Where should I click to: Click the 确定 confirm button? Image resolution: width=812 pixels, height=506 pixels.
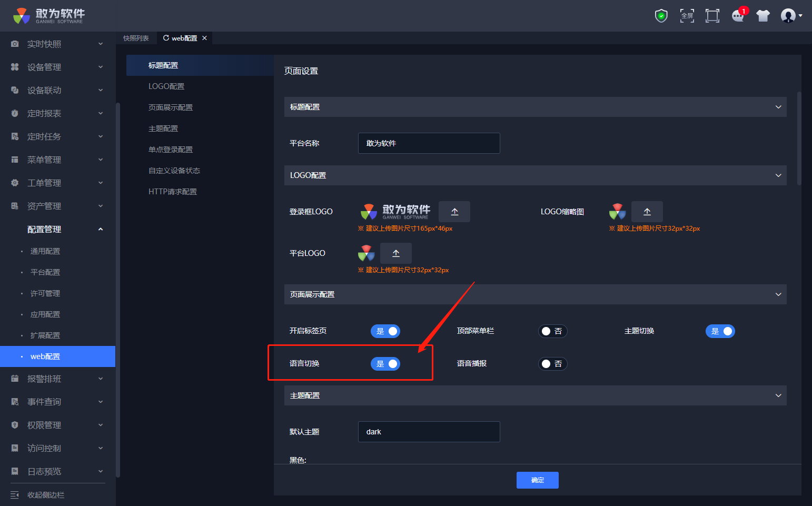point(537,480)
